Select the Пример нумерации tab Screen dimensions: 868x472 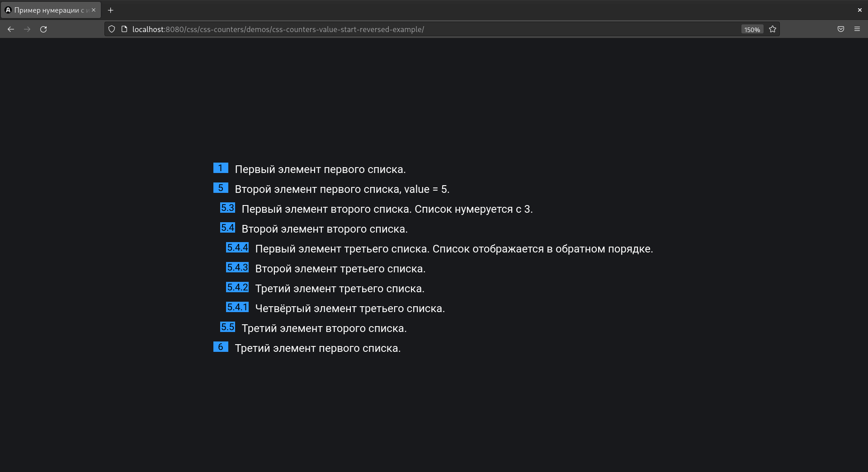pyautogui.click(x=51, y=10)
